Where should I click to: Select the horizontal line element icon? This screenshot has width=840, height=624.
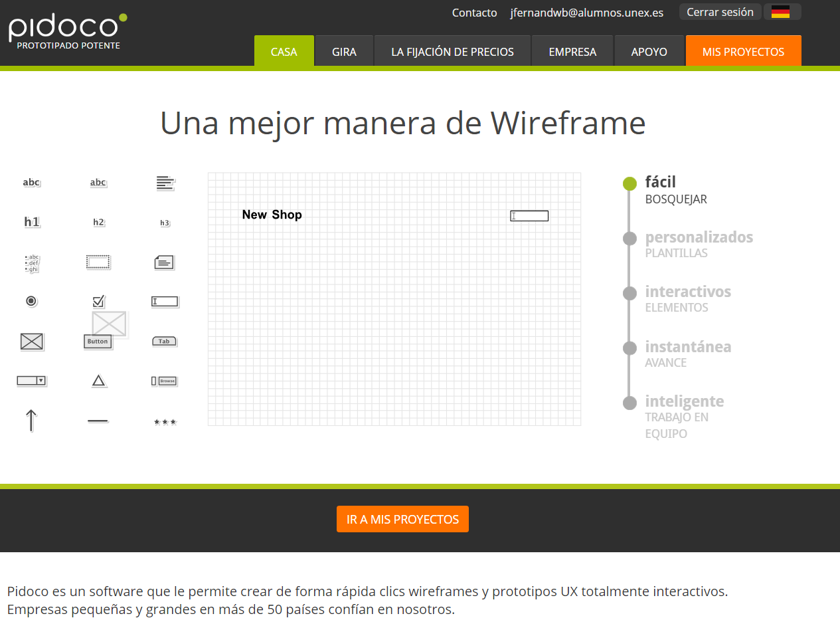click(x=98, y=420)
